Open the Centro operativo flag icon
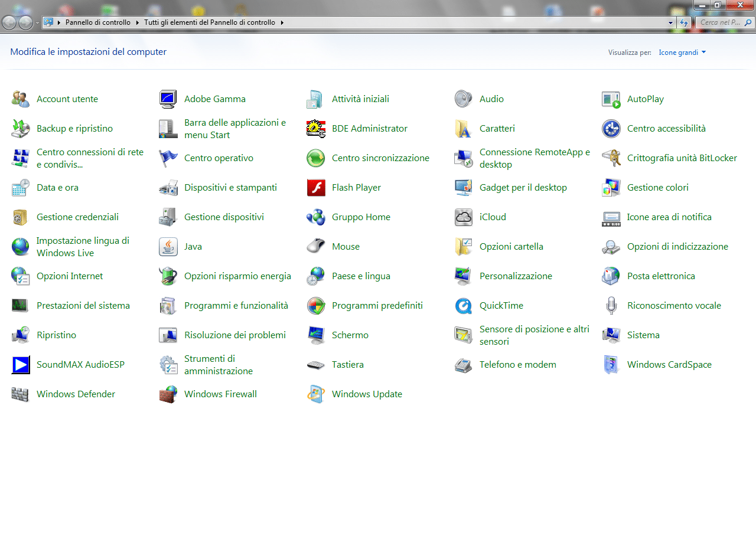This screenshot has height=556, width=756. (168, 158)
